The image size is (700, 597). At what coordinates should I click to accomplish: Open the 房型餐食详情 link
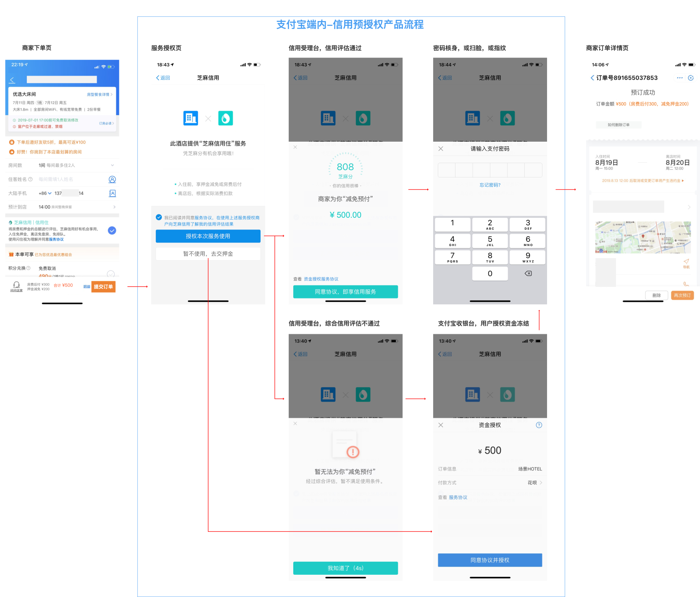[100, 95]
